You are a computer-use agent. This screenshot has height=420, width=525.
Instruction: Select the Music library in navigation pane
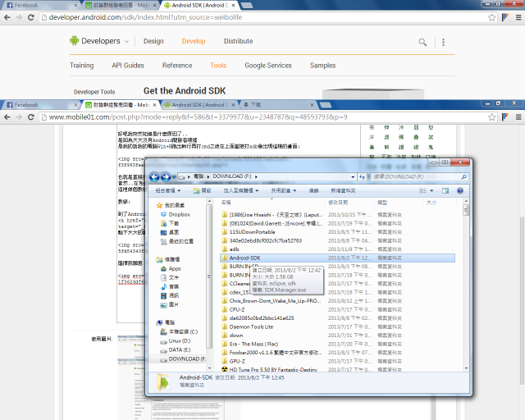click(x=170, y=286)
